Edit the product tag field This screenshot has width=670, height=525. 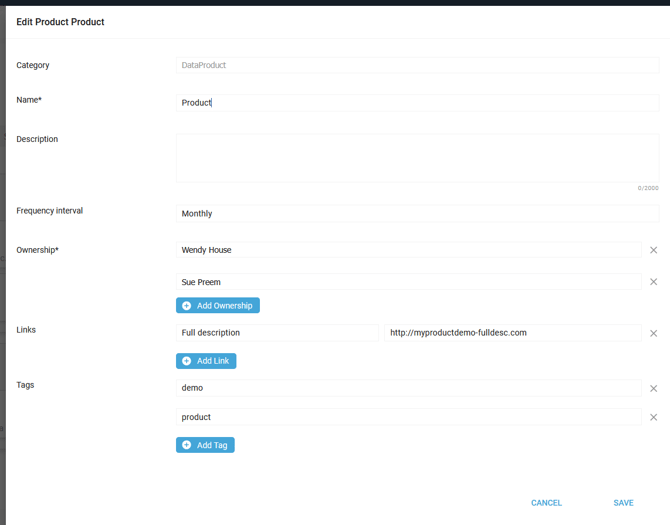pos(408,417)
